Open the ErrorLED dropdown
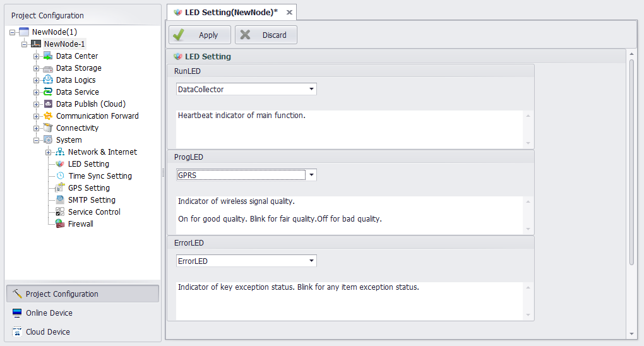 pos(311,261)
